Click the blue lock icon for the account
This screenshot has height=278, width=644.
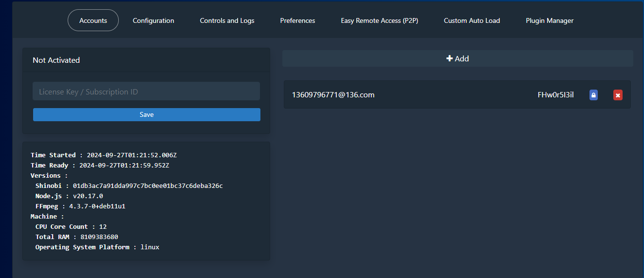coord(593,95)
